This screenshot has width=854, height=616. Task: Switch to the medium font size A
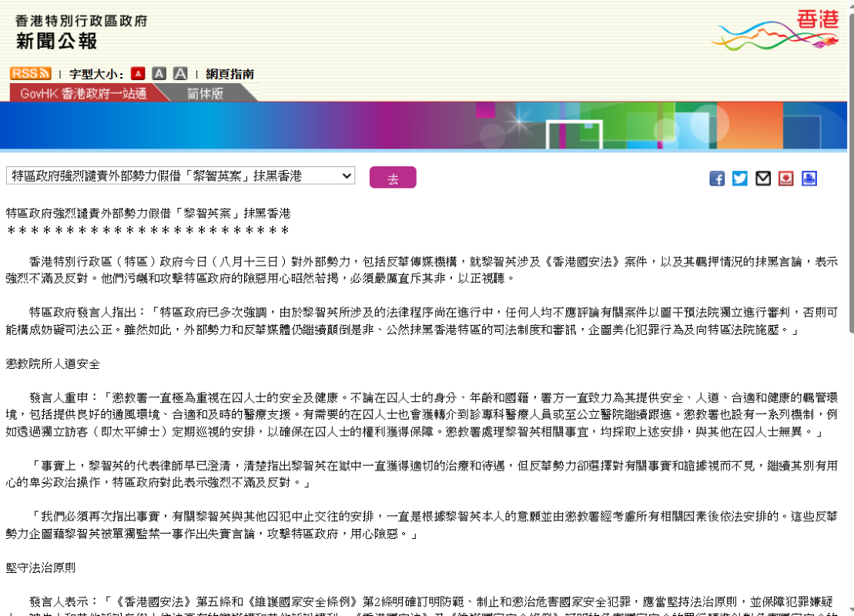pyautogui.click(x=159, y=74)
